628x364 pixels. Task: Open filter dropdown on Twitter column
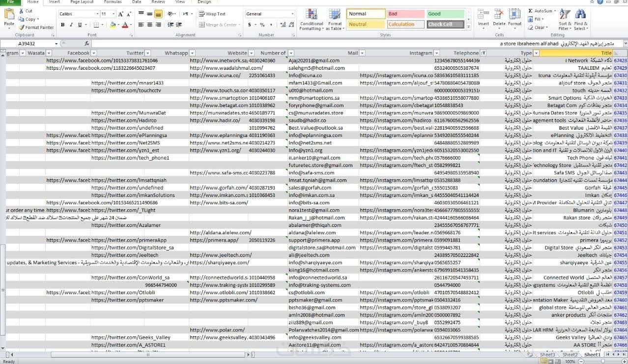point(147,53)
